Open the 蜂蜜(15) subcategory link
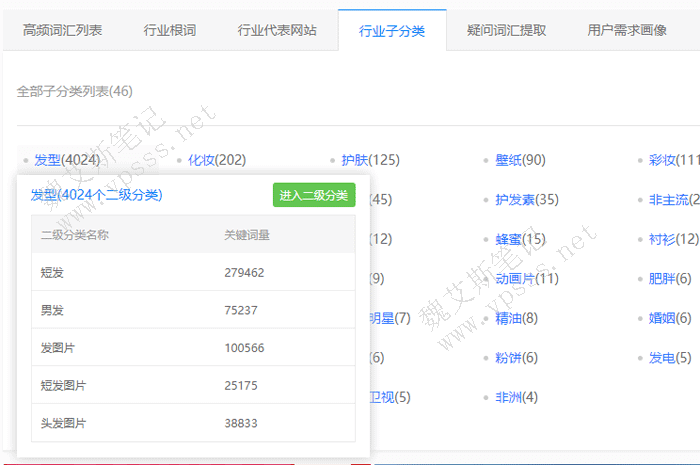 [520, 239]
